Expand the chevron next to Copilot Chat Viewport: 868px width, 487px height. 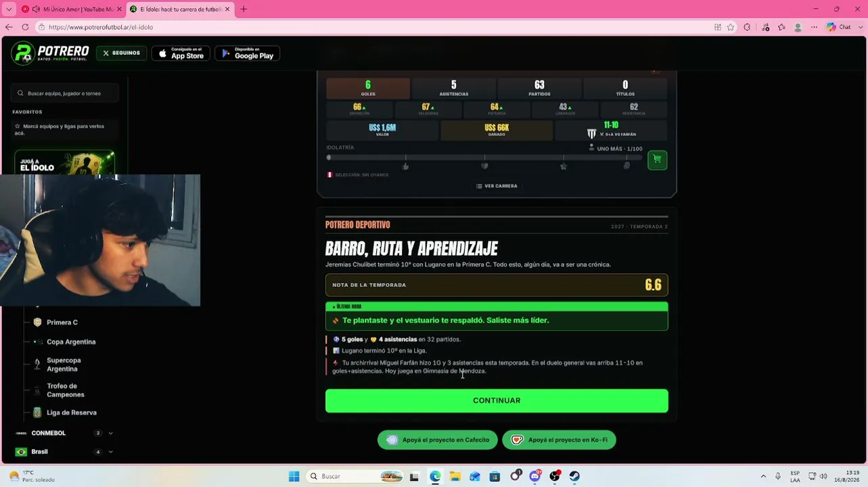[859, 27]
